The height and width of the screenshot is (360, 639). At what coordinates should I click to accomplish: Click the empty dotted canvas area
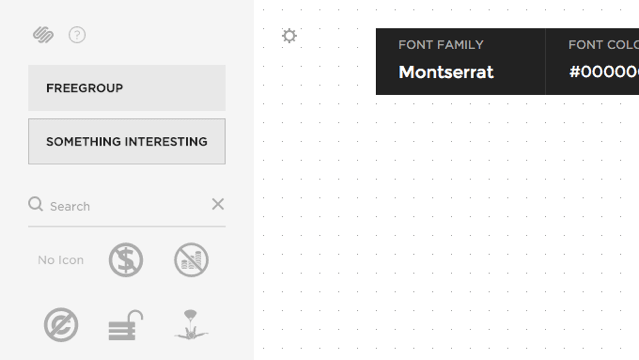446,228
